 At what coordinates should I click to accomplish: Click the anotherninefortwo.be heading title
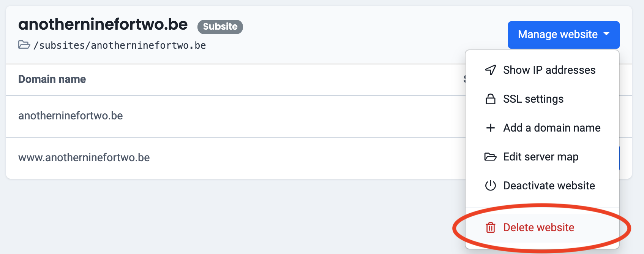[x=103, y=24]
